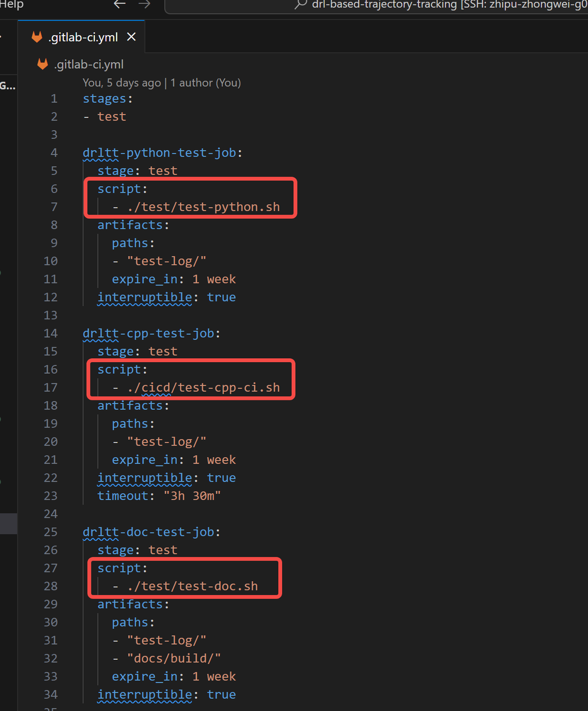Close the .gitlab-ci.yml editor tab
This screenshot has height=711, width=588.
[x=132, y=37]
